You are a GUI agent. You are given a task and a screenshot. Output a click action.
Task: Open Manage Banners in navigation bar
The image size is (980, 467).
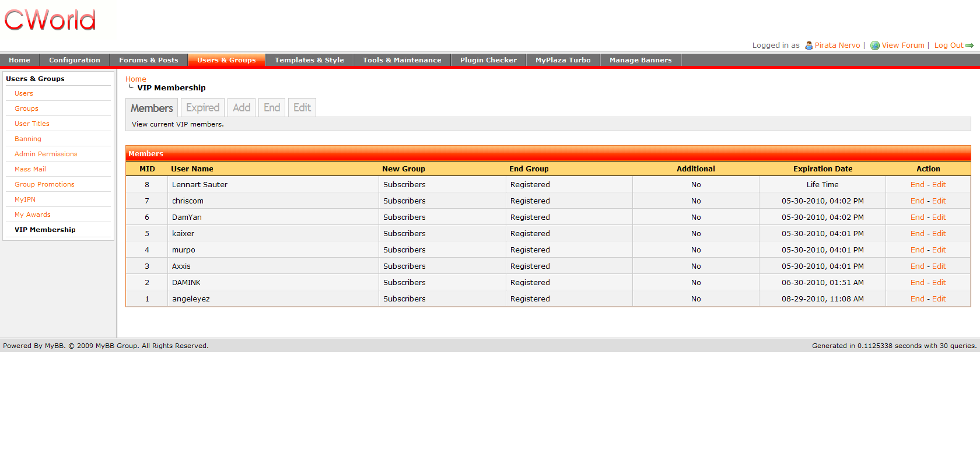pyautogui.click(x=640, y=60)
